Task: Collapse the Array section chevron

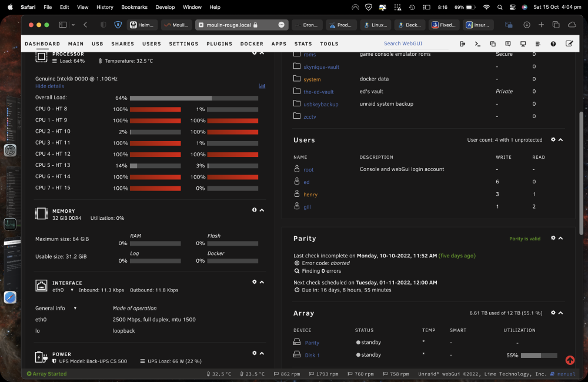Action: pos(560,313)
